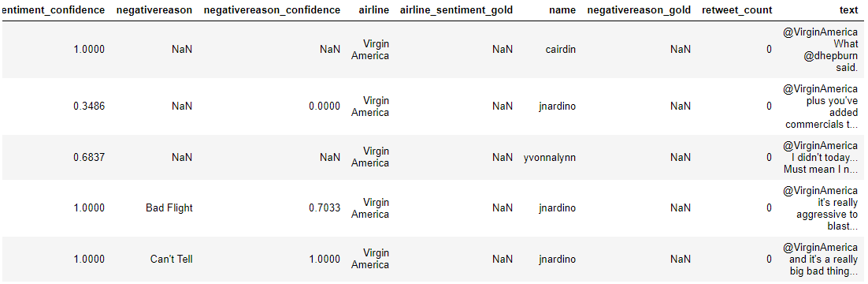
Task: Click the 0.3486 confidence value
Action: [x=88, y=106]
